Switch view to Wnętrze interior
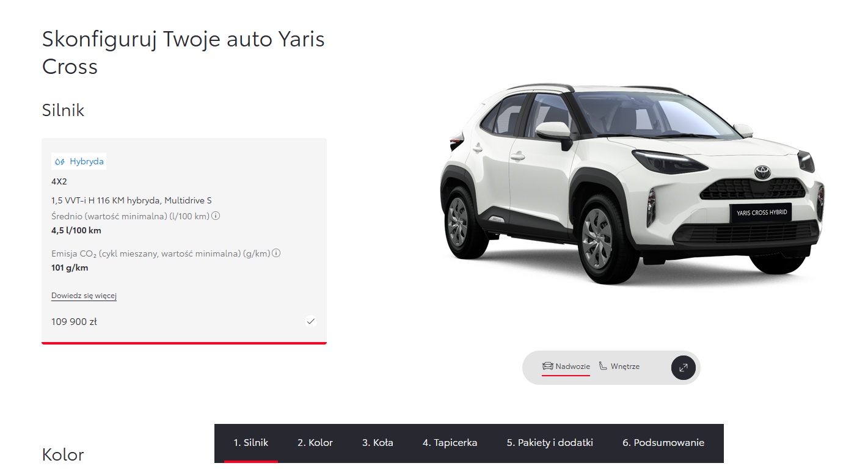The image size is (868, 474). tap(619, 366)
